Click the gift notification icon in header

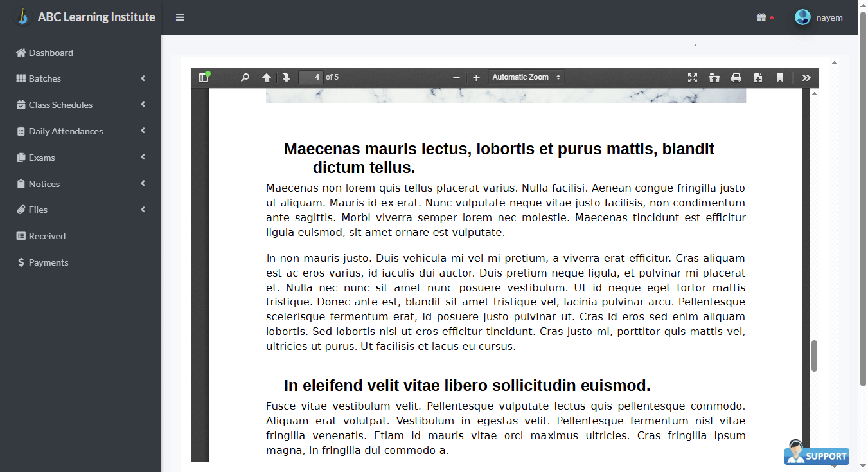tap(761, 17)
